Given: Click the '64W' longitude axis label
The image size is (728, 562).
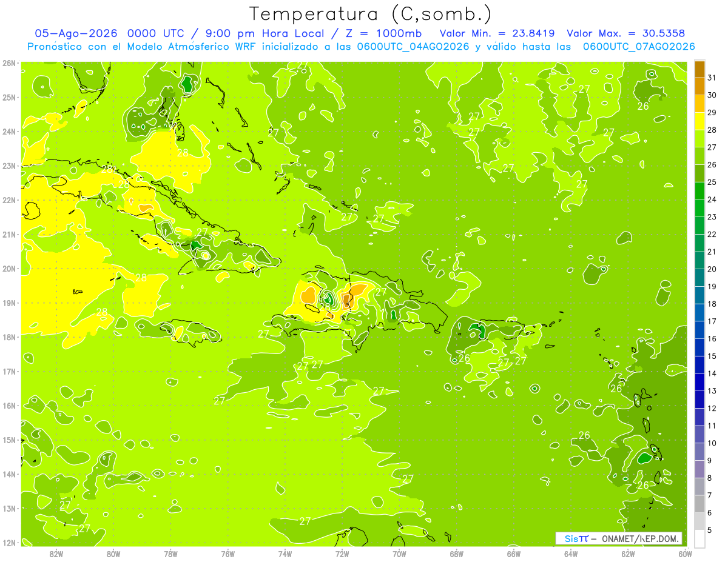Looking at the screenshot, I should (x=571, y=554).
